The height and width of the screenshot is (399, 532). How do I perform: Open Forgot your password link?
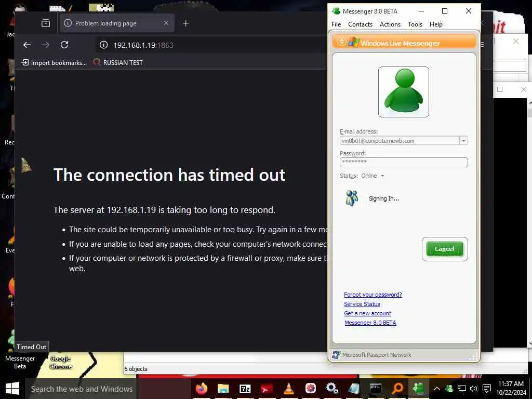click(x=373, y=295)
